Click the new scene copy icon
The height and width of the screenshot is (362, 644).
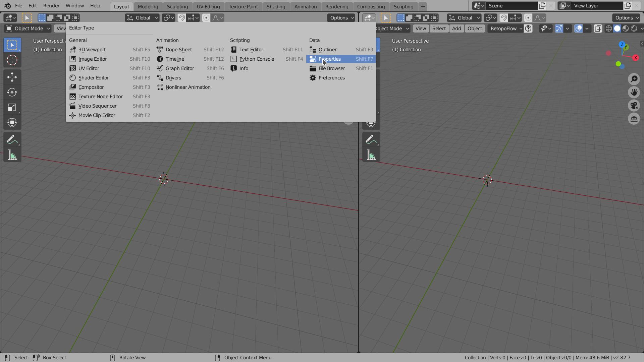(x=542, y=6)
